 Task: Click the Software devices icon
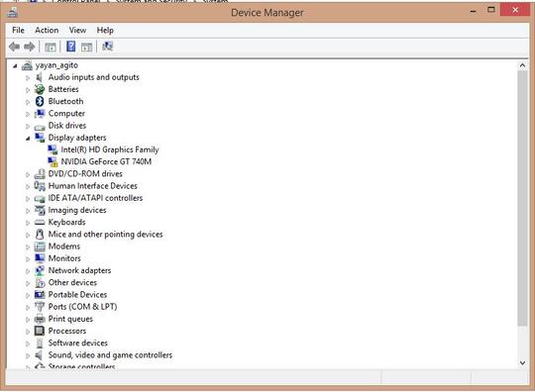(x=40, y=343)
